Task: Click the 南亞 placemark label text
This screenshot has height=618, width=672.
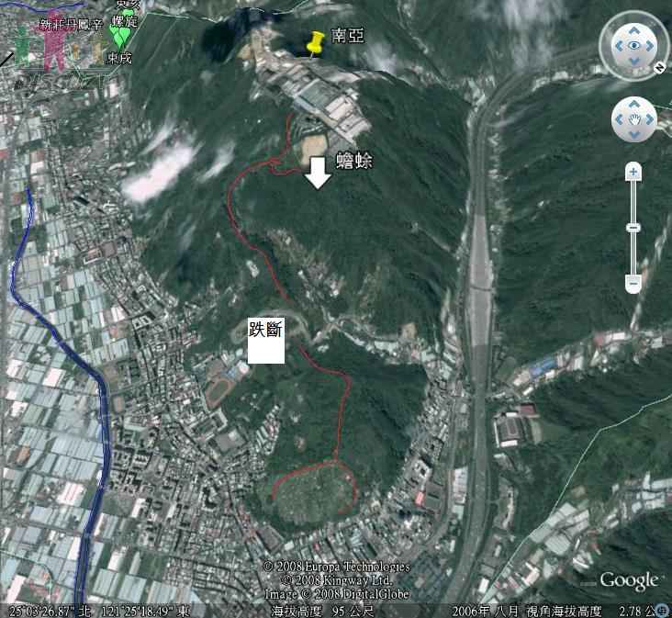Action: [x=348, y=37]
